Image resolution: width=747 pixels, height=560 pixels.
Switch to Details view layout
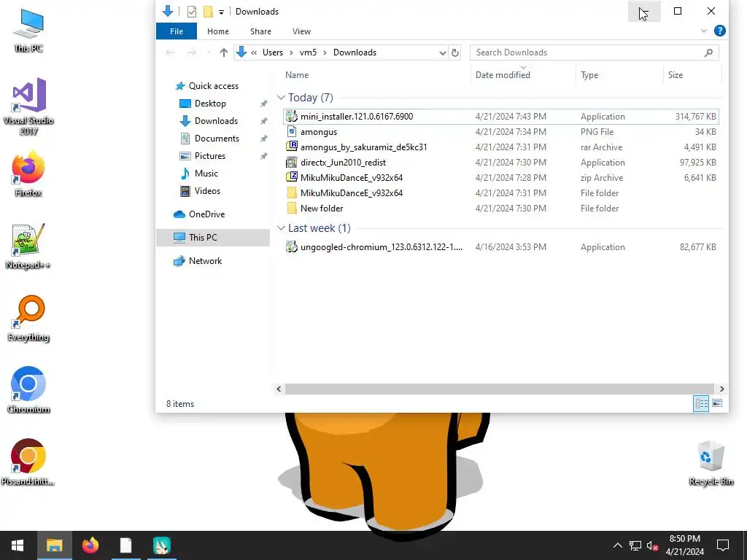tap(701, 404)
